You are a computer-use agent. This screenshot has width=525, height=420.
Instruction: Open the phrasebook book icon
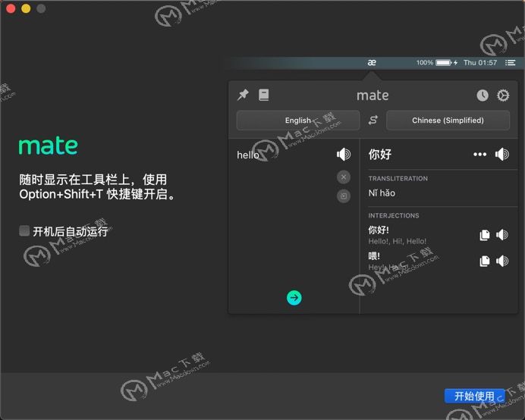pos(263,95)
